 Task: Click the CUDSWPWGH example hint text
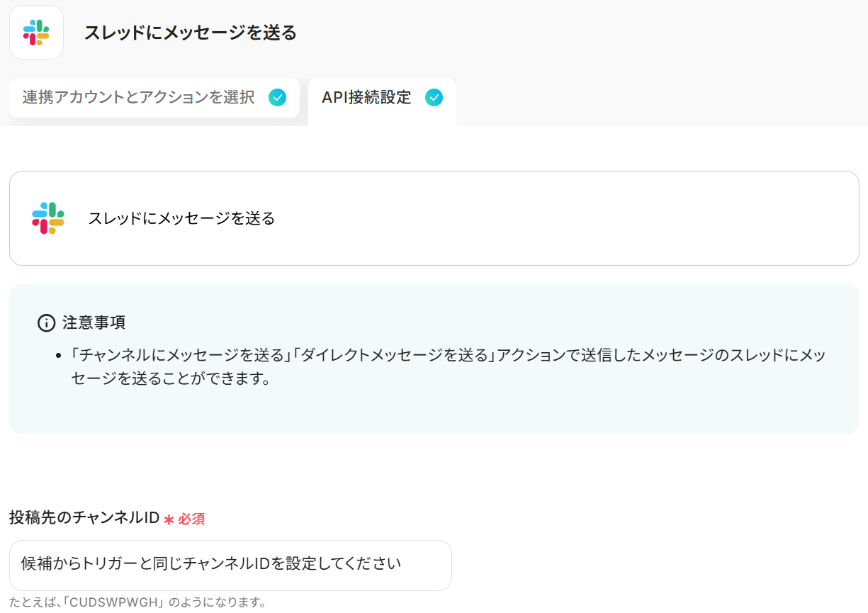[x=138, y=603]
